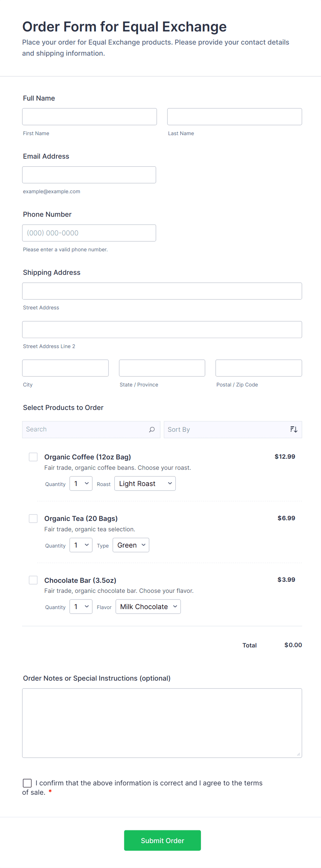Click the product Search box

(86, 429)
